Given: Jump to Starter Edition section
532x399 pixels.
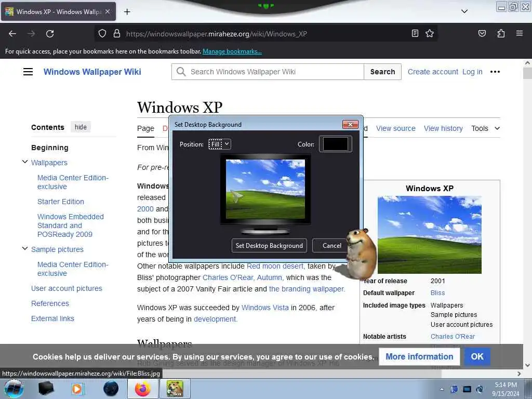Looking at the screenshot, I should pos(60,202).
